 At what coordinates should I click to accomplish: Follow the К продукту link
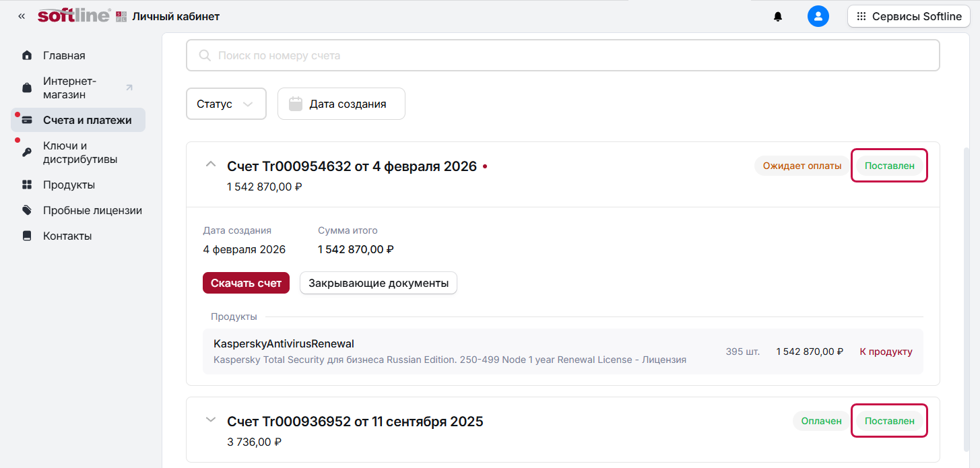pos(886,352)
